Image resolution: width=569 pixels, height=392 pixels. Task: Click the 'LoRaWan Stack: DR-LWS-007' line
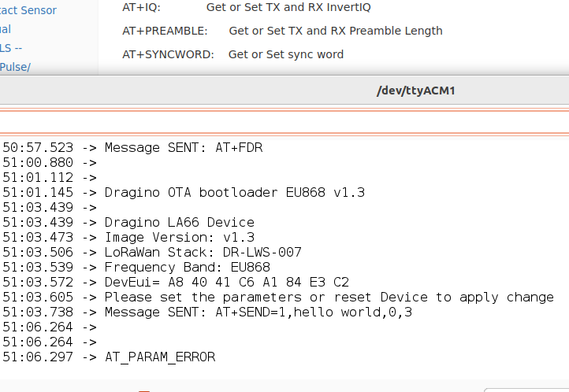tap(203, 252)
